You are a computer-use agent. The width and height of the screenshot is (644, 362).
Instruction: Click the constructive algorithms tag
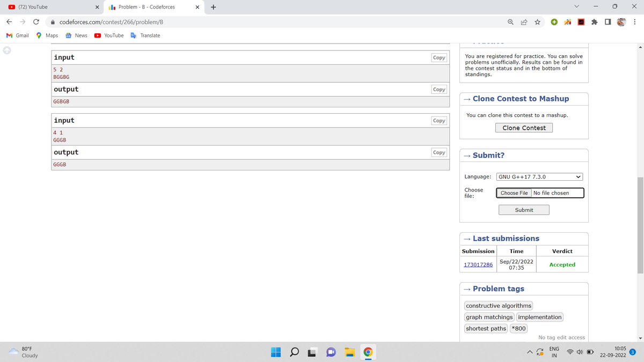click(x=499, y=306)
